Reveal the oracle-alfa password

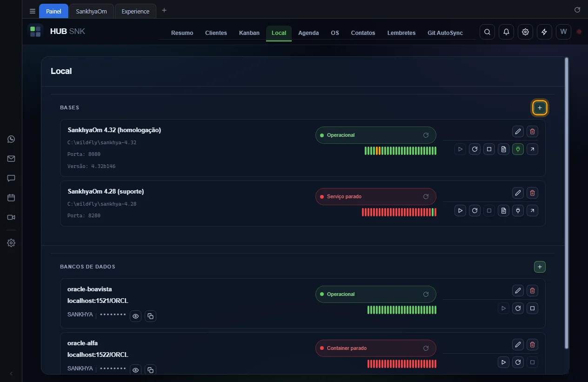pos(135,369)
